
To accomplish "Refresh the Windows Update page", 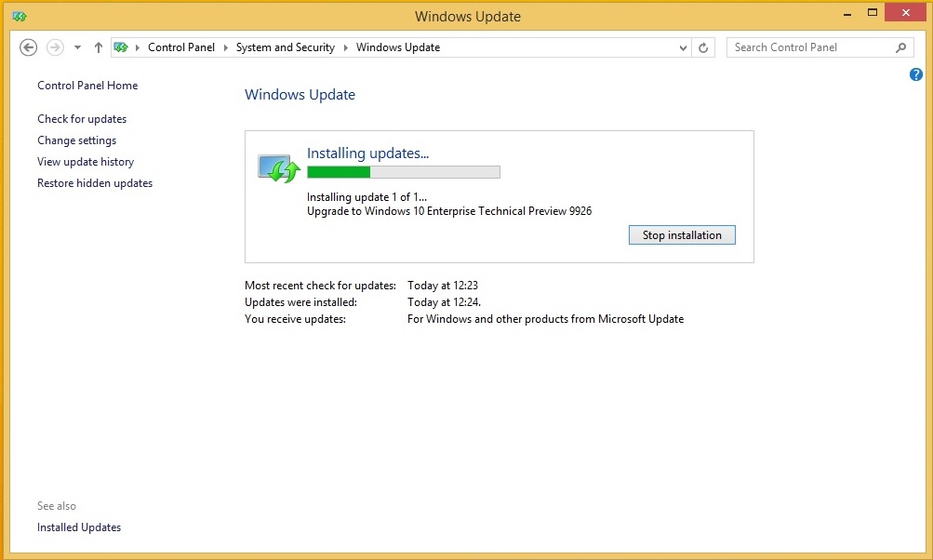I will 703,47.
